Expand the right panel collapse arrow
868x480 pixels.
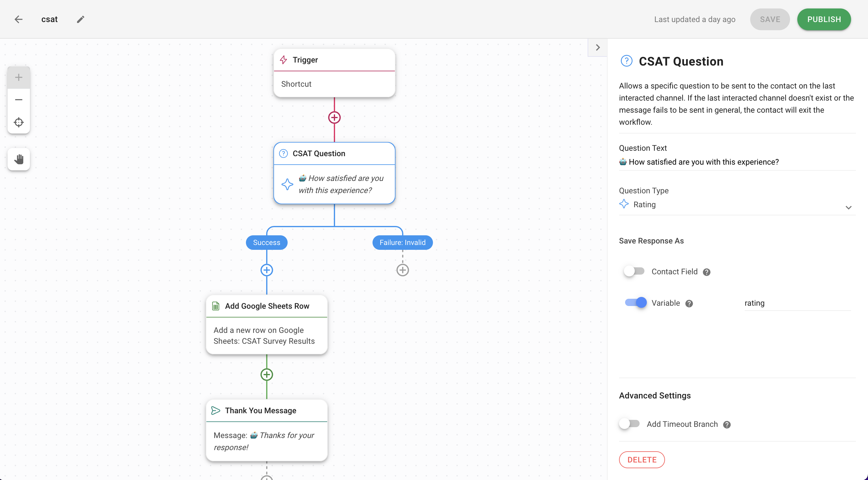(598, 47)
